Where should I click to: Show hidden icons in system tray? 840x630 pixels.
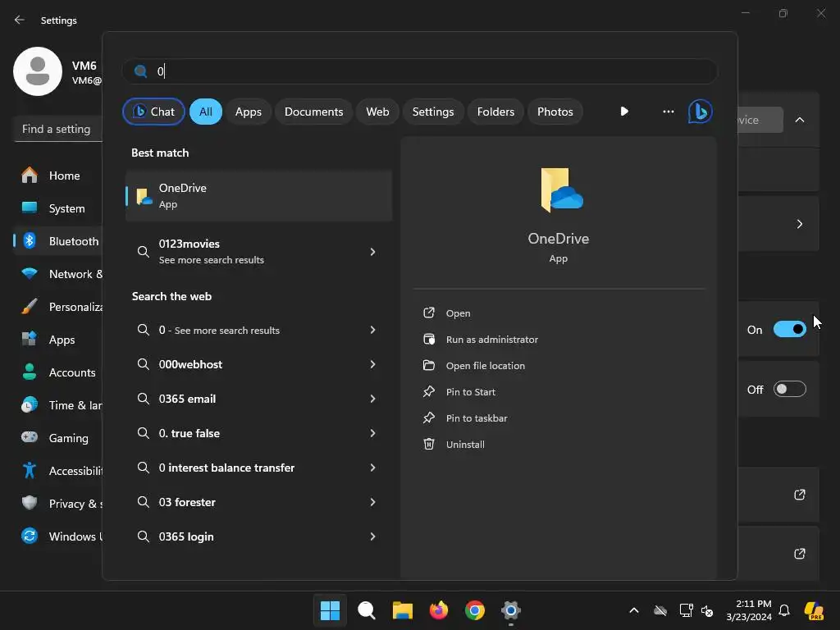[x=634, y=610]
